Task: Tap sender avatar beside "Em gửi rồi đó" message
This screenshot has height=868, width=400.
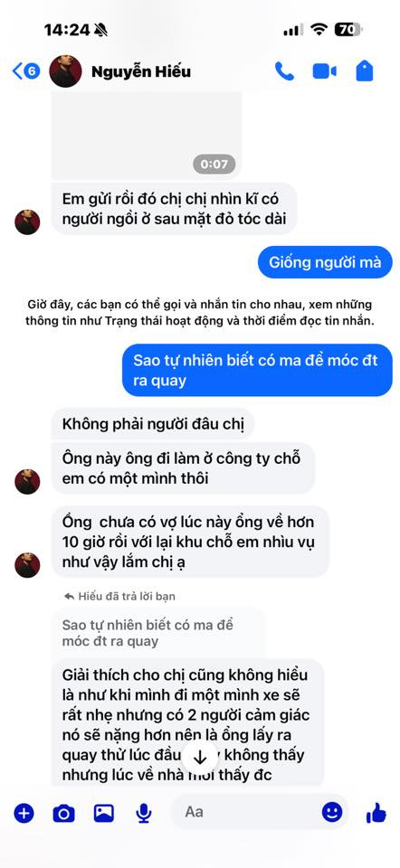Action: click(x=27, y=222)
